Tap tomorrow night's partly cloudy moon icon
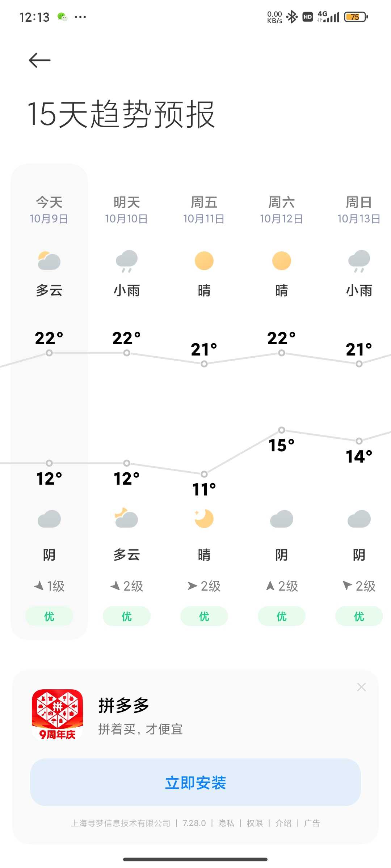The height and width of the screenshot is (868, 391). tap(127, 518)
